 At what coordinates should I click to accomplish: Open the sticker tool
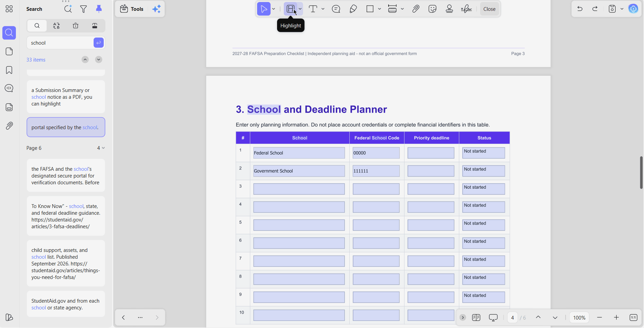tap(432, 9)
